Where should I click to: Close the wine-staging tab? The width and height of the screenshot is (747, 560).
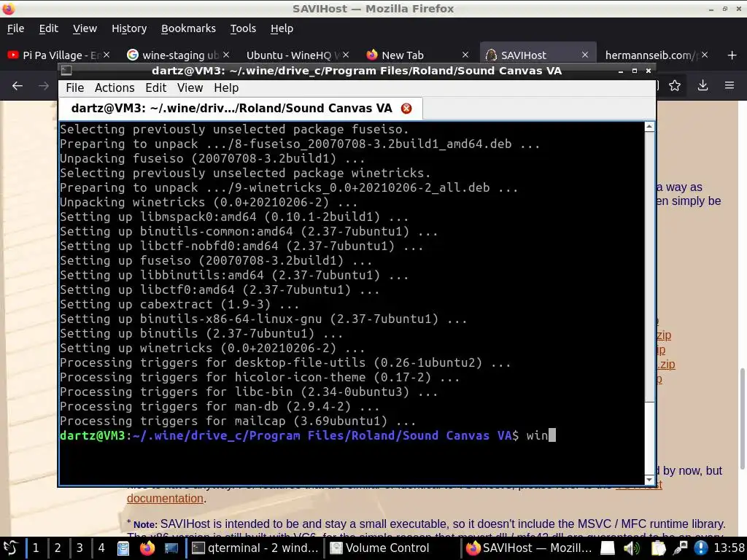click(x=226, y=55)
